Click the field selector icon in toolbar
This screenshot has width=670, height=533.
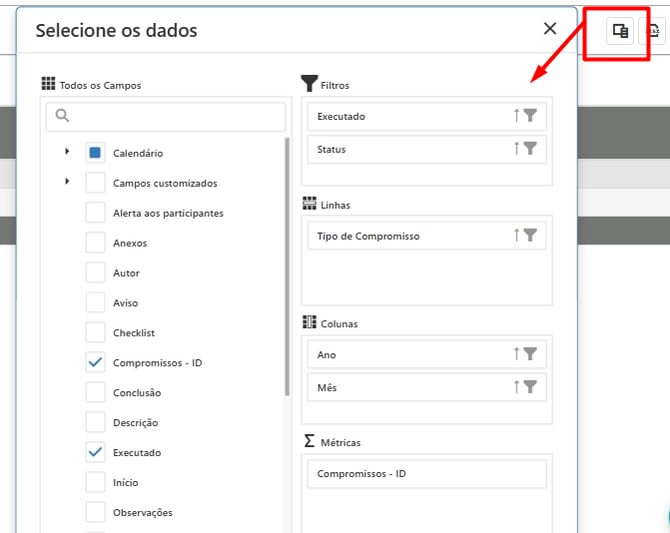point(620,31)
